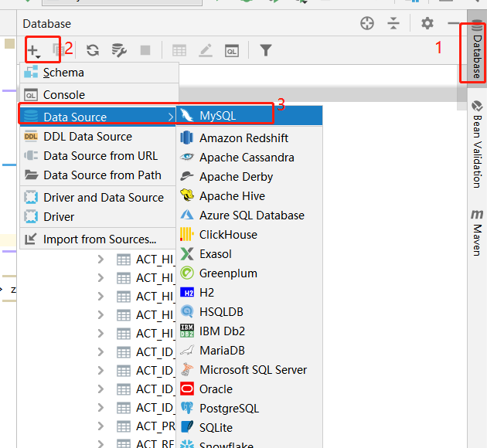Choose Schema from the New menu

point(100,73)
